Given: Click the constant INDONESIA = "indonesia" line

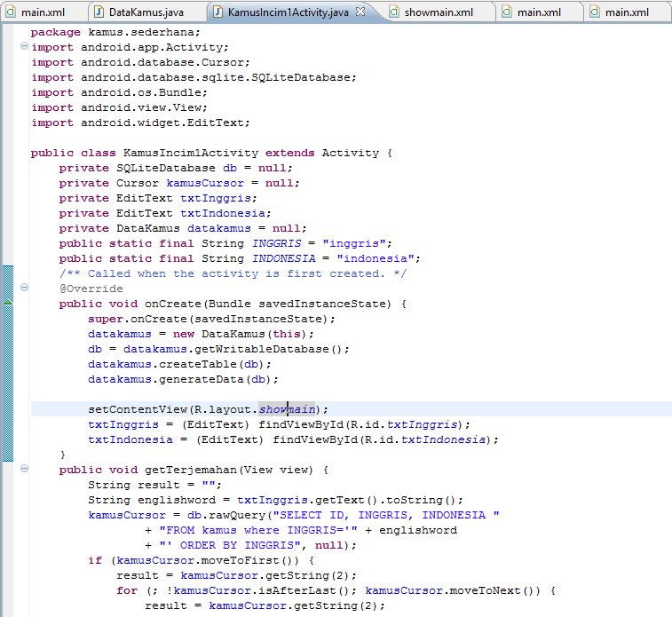Looking at the screenshot, I should [x=240, y=258].
